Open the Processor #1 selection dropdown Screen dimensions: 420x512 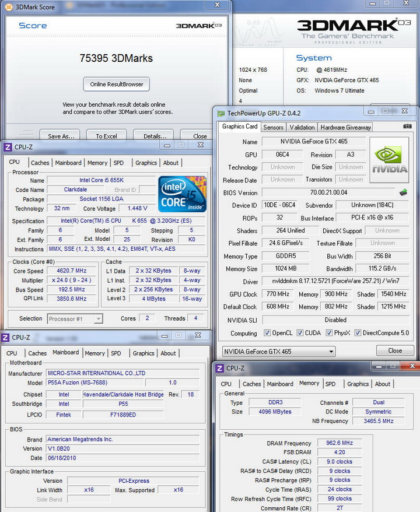[x=75, y=319]
